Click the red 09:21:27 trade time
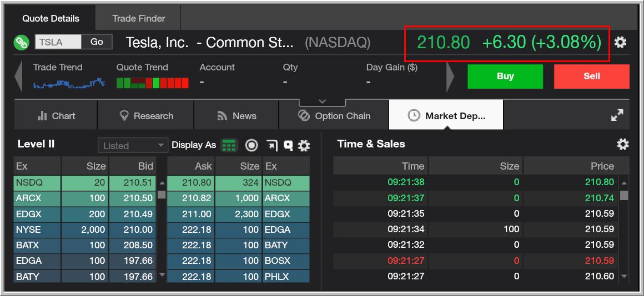644x296 pixels. click(x=406, y=261)
